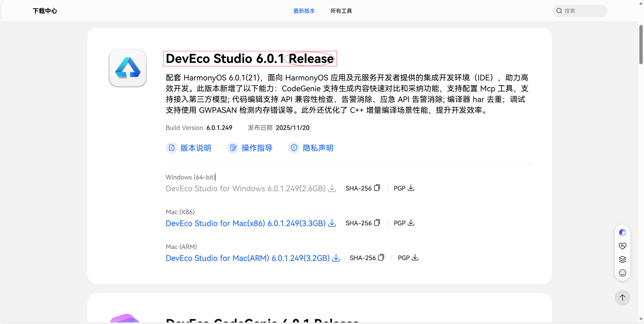644x324 pixels.
Task: Click the handshake support floating icon
Action: coord(622,246)
